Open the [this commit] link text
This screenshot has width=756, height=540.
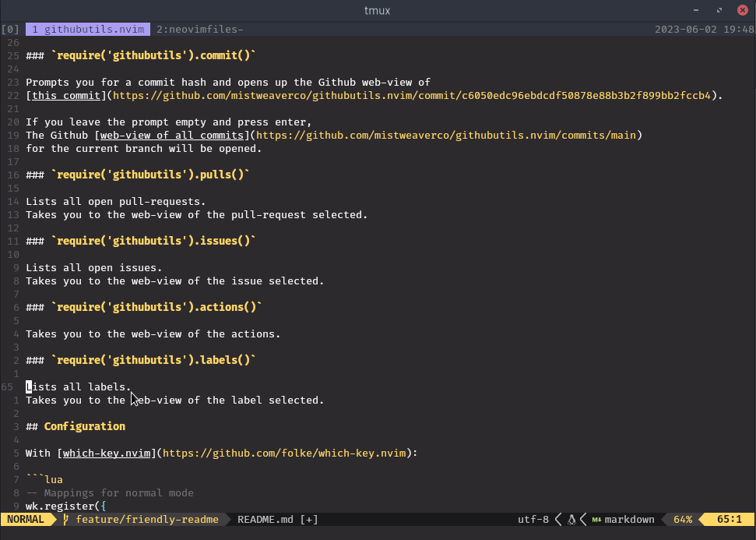[66, 96]
